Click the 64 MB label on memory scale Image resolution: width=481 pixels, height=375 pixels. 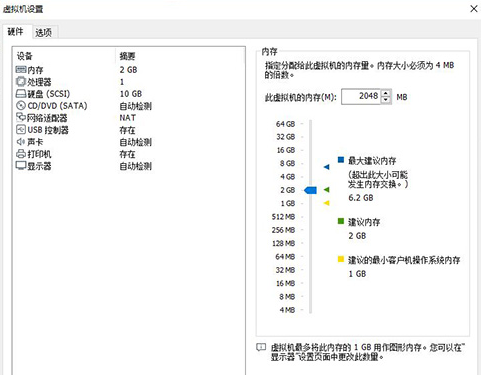(x=285, y=257)
